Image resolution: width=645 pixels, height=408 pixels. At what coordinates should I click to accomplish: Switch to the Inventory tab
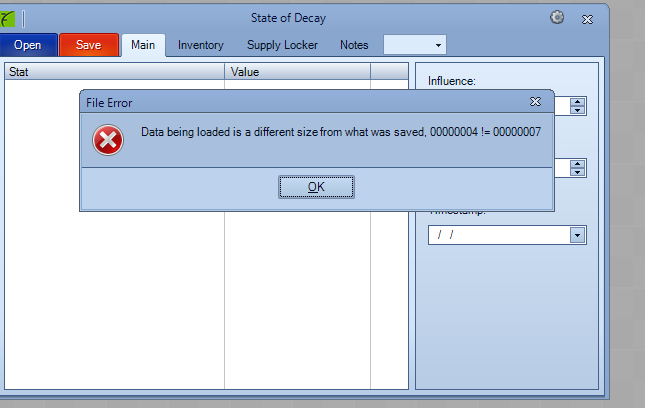point(200,45)
